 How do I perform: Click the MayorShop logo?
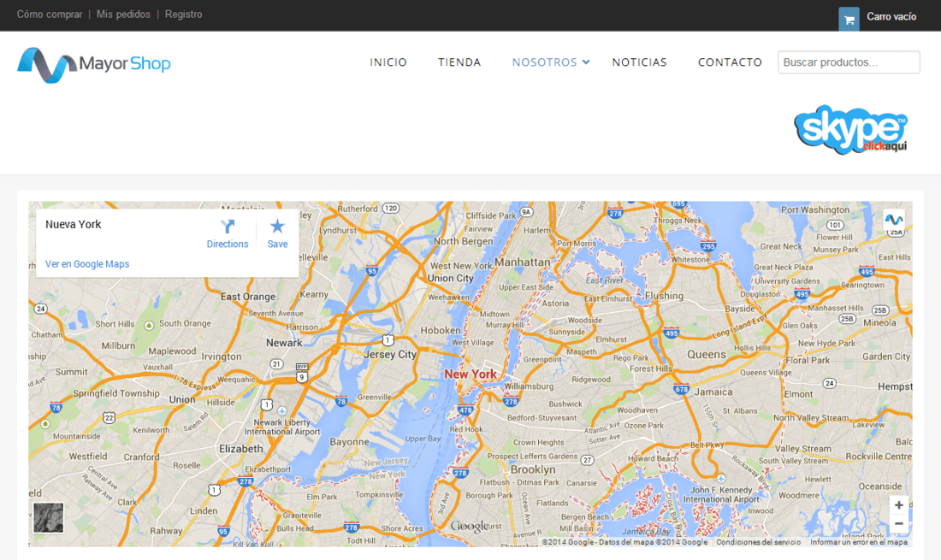click(93, 64)
